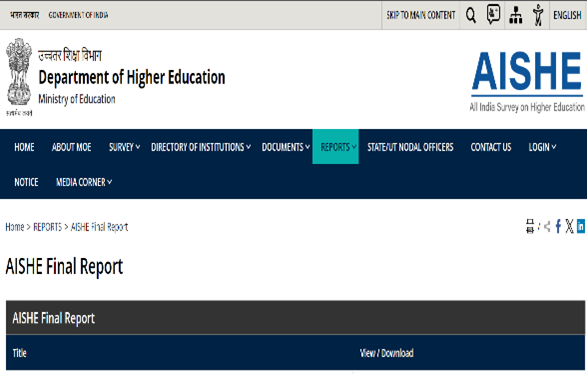Open the Media Corner dropdown

pos(84,182)
